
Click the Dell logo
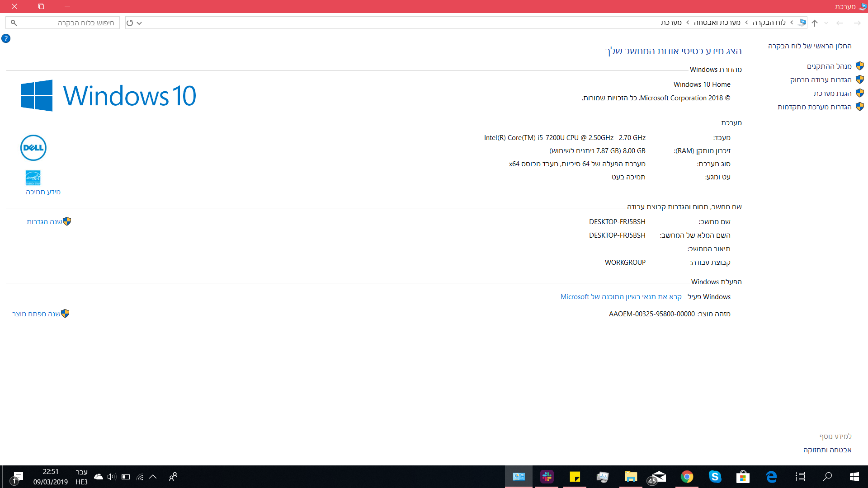[x=33, y=148]
